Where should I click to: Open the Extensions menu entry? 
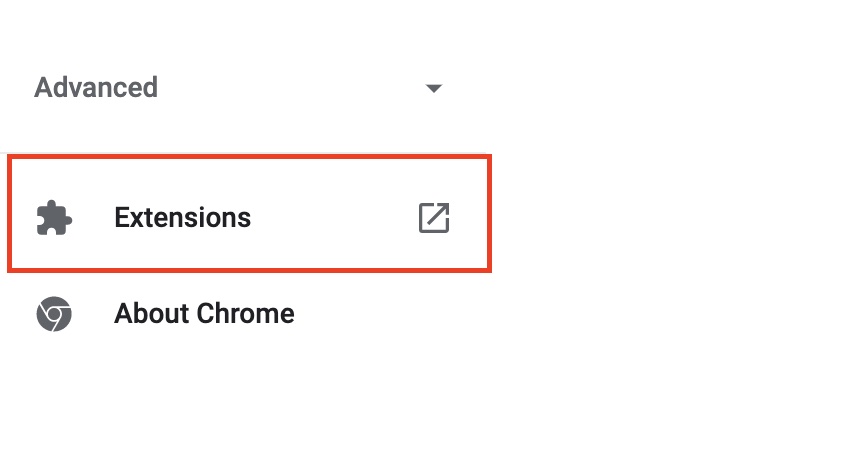pyautogui.click(x=249, y=213)
